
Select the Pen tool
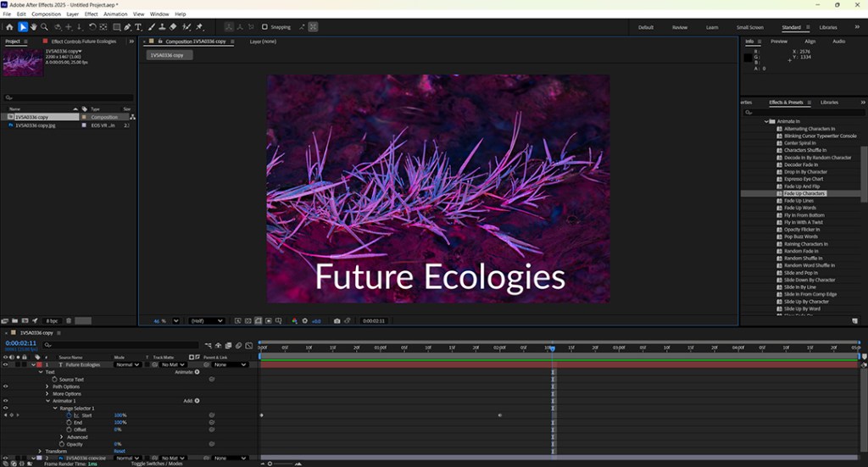point(127,27)
